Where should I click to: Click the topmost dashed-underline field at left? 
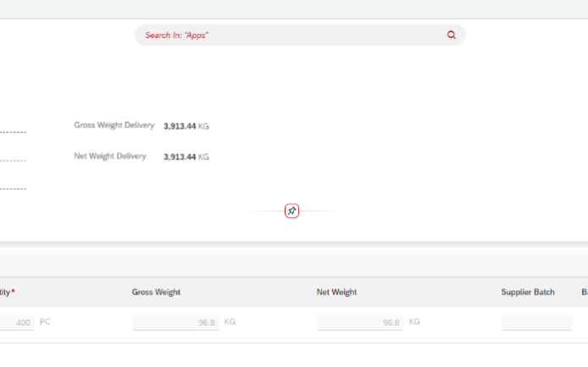tap(13, 130)
